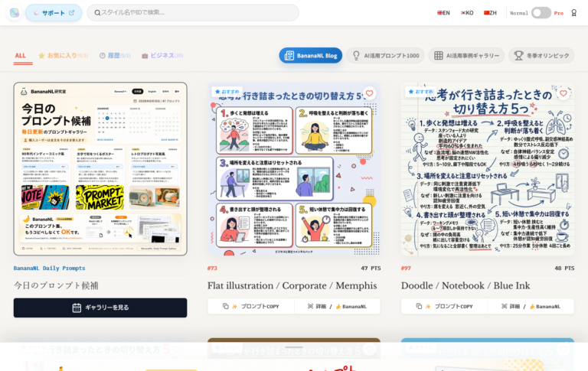Click calendar icon in ギャラリーを見る button
Screen dimensions: 588x371
(x=77, y=308)
